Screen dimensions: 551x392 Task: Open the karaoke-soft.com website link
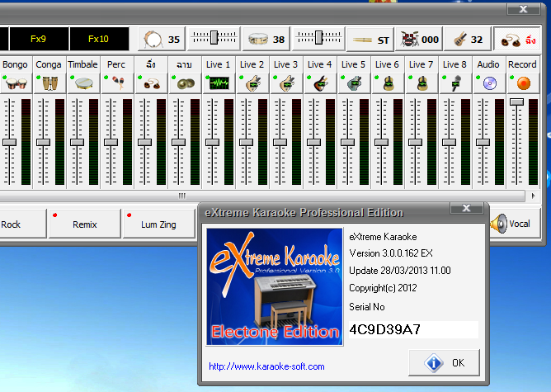coord(266,366)
